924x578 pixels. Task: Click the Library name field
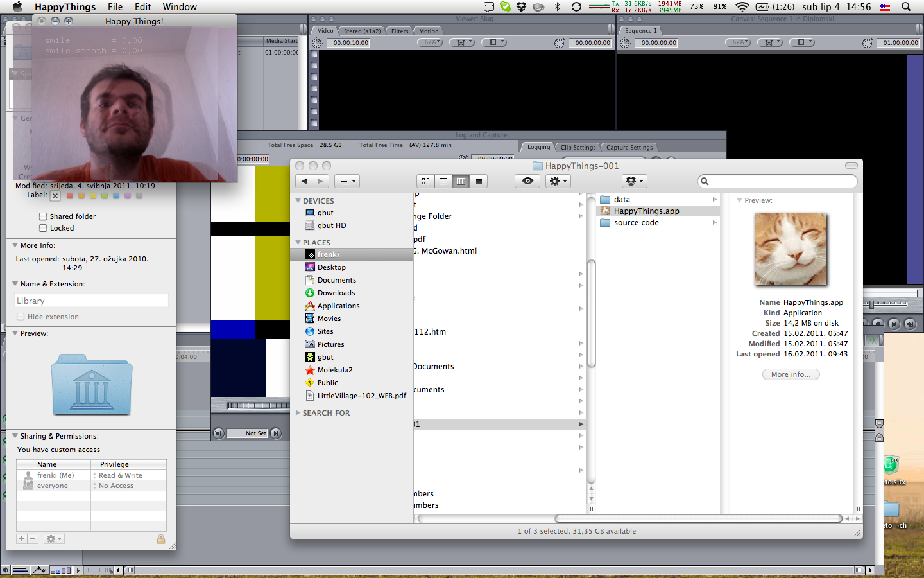click(91, 301)
